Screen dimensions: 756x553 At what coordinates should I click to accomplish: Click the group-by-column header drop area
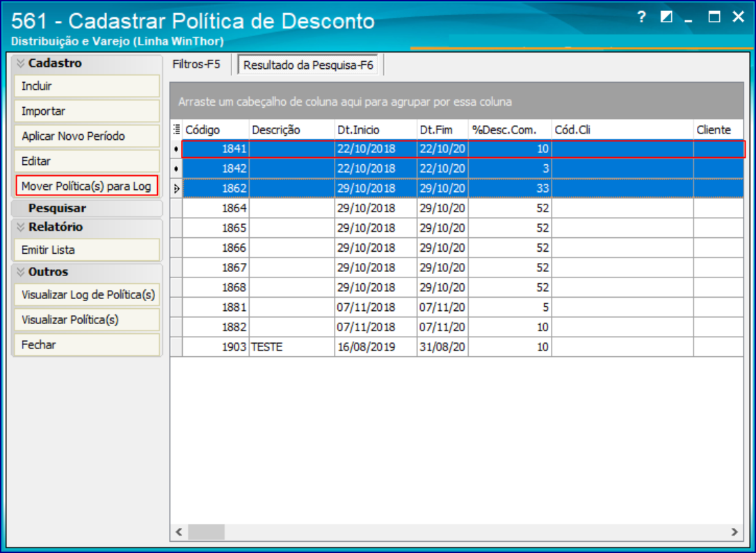(x=456, y=102)
